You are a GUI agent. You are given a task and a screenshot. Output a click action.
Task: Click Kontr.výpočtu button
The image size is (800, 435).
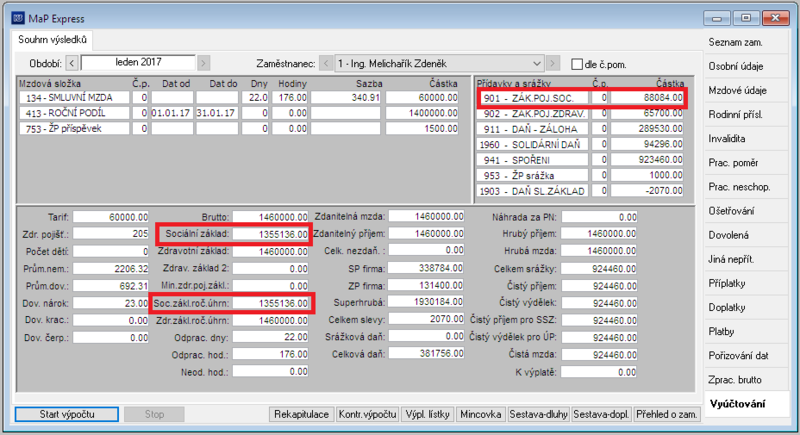click(x=367, y=414)
